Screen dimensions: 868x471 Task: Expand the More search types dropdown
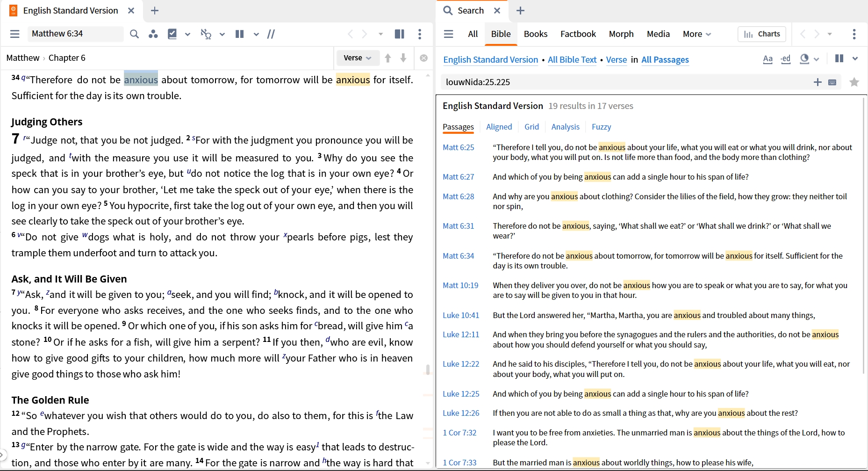pos(697,34)
